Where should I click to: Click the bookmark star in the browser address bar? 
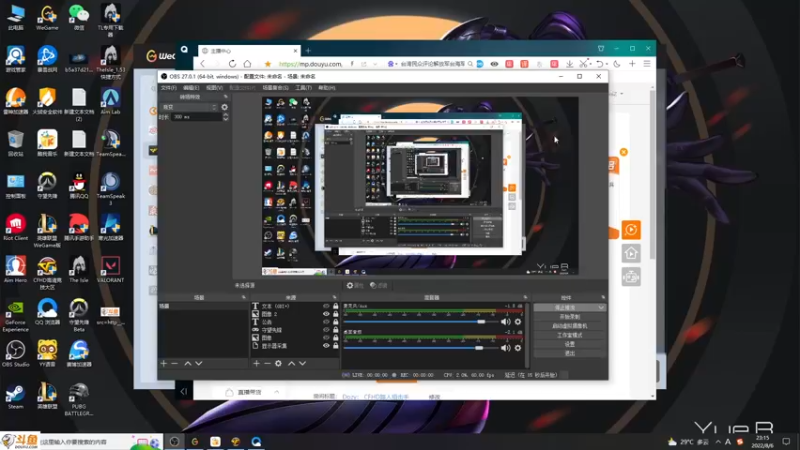pyautogui.click(x=267, y=64)
